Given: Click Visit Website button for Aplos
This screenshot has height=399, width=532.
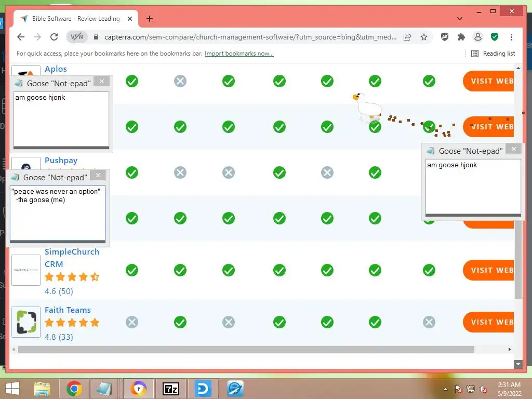Looking at the screenshot, I should point(488,81).
